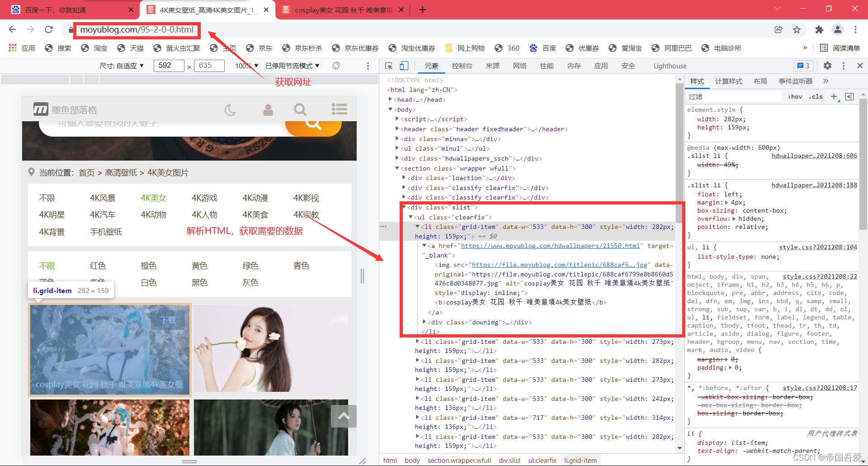
Task: Open the hdwallpapers/21550.html href link
Action: click(550, 246)
